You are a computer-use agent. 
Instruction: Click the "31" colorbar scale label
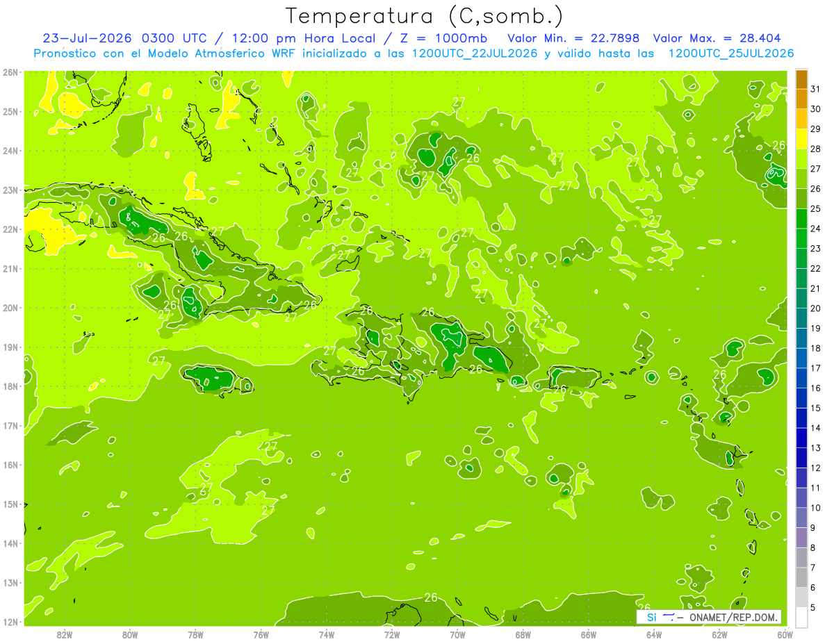tap(815, 89)
